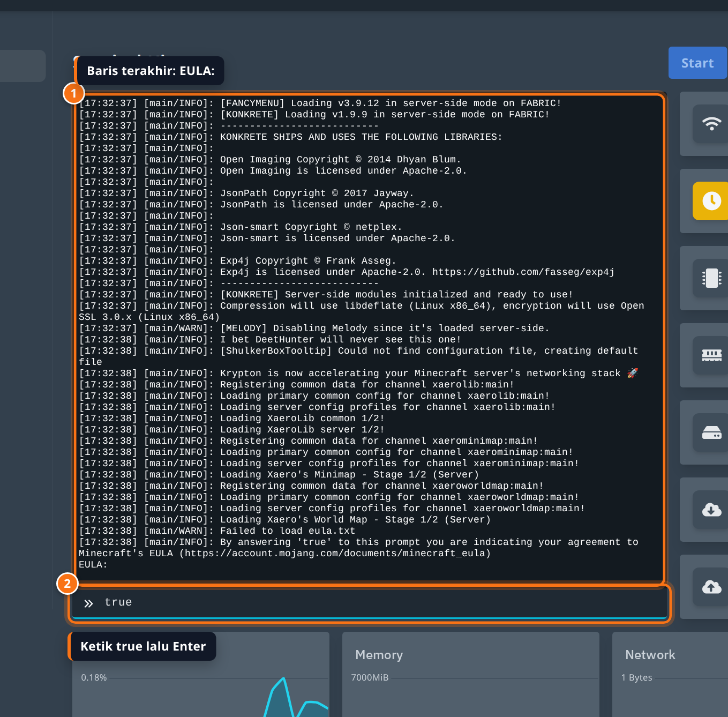Select the 'Loading Xaero's Minimap - Stage 1/2' line
Image resolution: width=728 pixels, height=717 pixels.
pyautogui.click(x=279, y=475)
